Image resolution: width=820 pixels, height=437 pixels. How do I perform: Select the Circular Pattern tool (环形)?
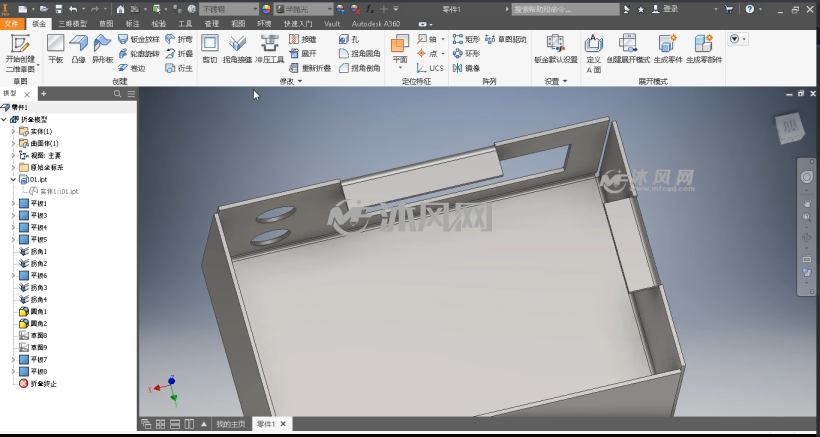[466, 53]
